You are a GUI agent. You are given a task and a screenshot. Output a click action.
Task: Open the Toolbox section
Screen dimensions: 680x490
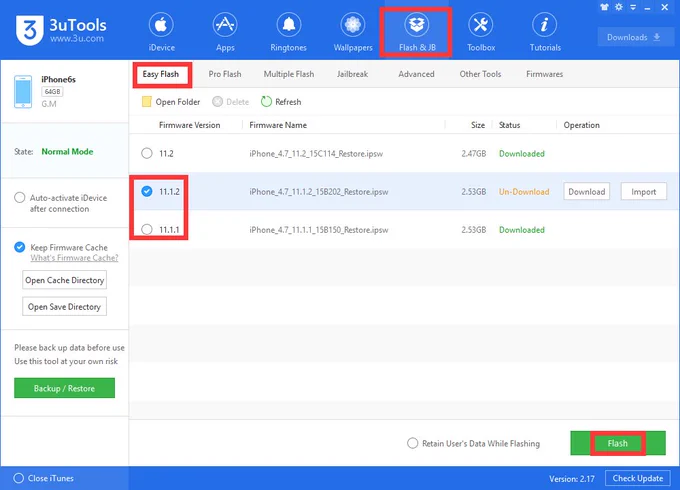coord(481,32)
